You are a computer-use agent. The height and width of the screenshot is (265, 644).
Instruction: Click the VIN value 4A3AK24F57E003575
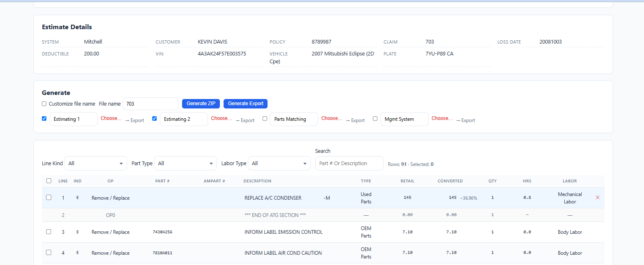(222, 53)
